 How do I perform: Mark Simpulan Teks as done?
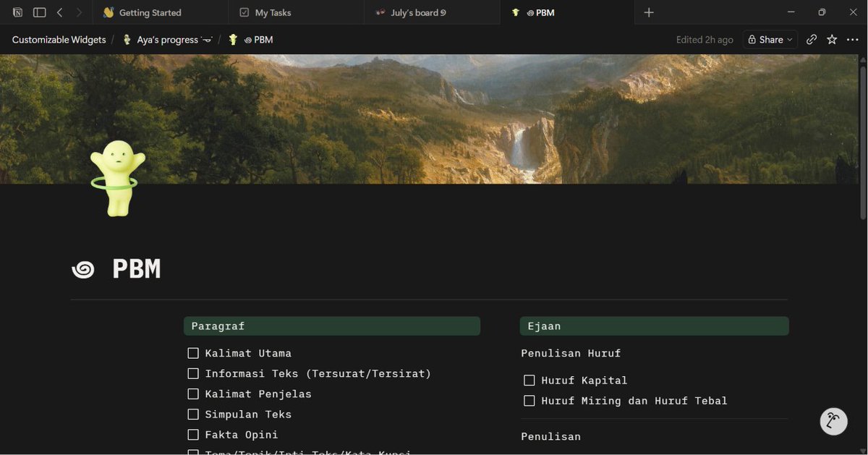[193, 414]
